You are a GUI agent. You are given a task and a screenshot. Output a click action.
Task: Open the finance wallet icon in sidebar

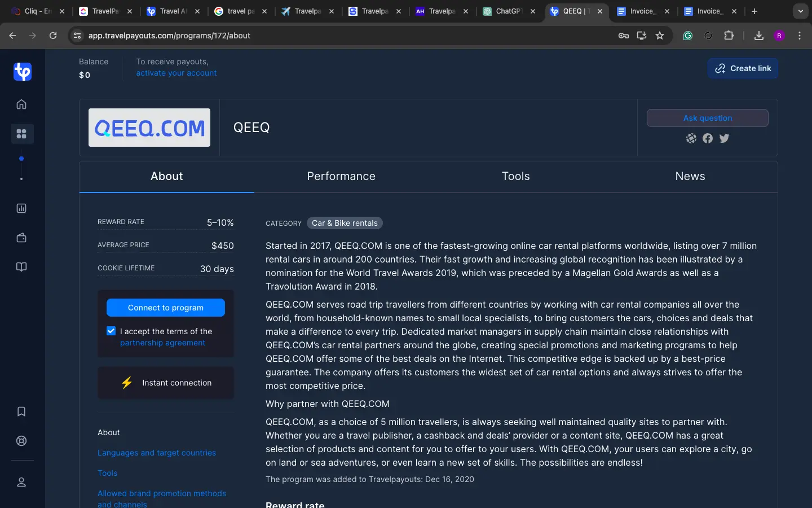coord(21,238)
